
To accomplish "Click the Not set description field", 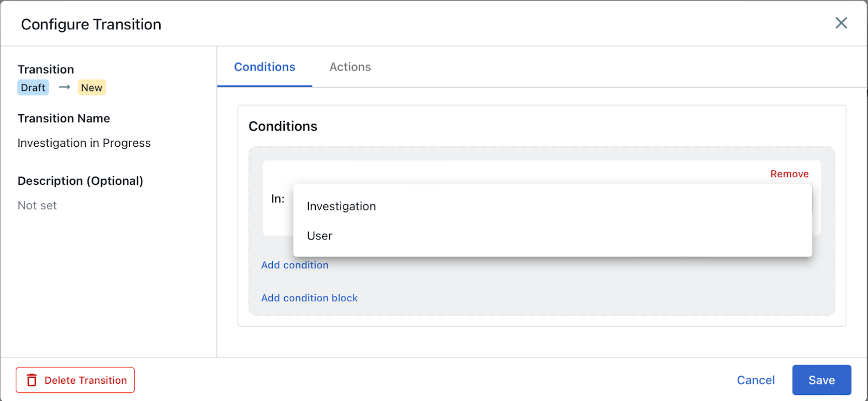I will tap(37, 205).
